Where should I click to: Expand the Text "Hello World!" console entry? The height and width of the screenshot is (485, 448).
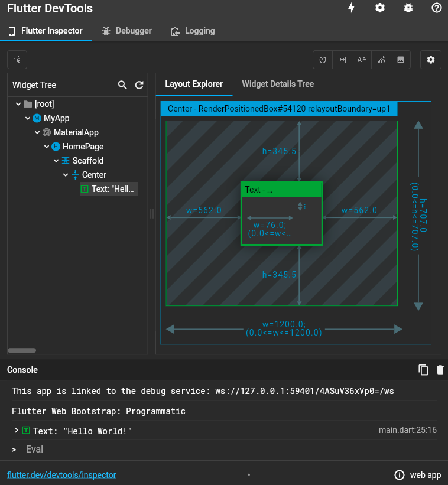[x=17, y=431]
